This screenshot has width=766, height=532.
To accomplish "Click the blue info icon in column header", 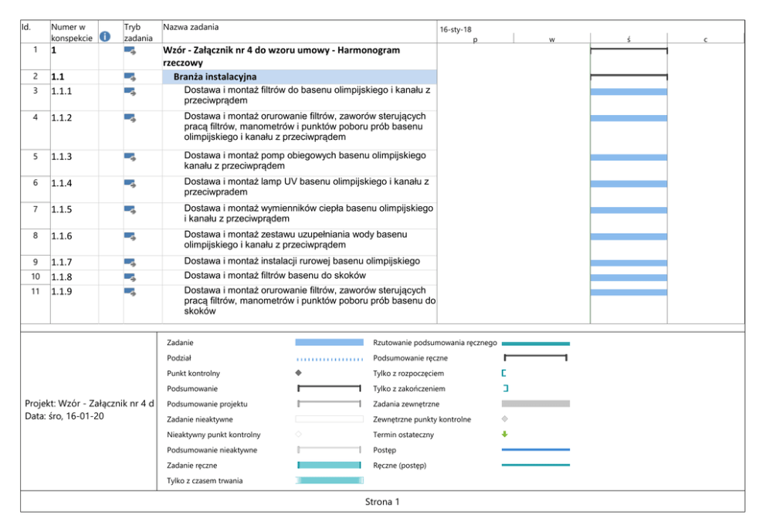I will click(x=105, y=36).
